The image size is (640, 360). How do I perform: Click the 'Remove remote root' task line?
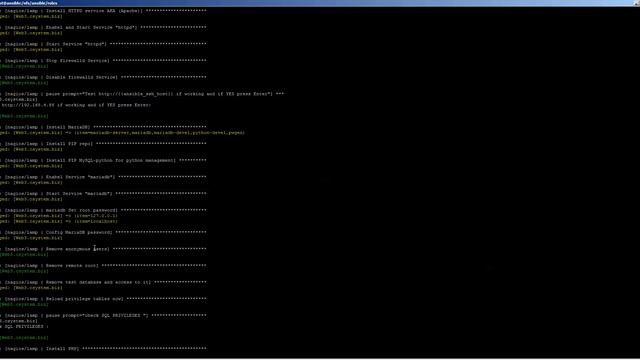coord(103,266)
